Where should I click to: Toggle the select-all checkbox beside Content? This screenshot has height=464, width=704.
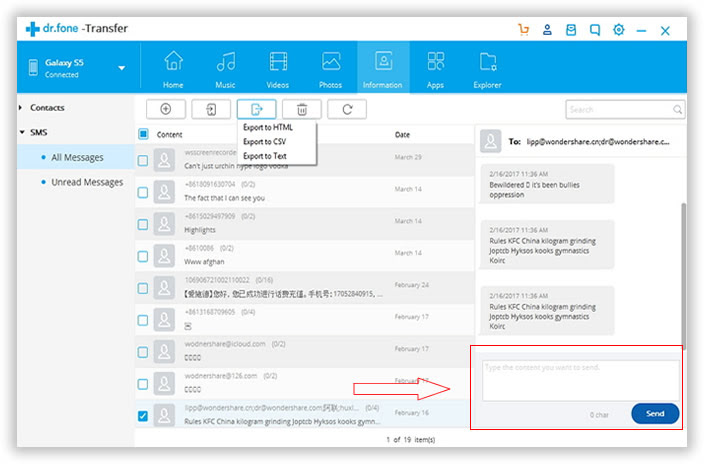coord(143,134)
